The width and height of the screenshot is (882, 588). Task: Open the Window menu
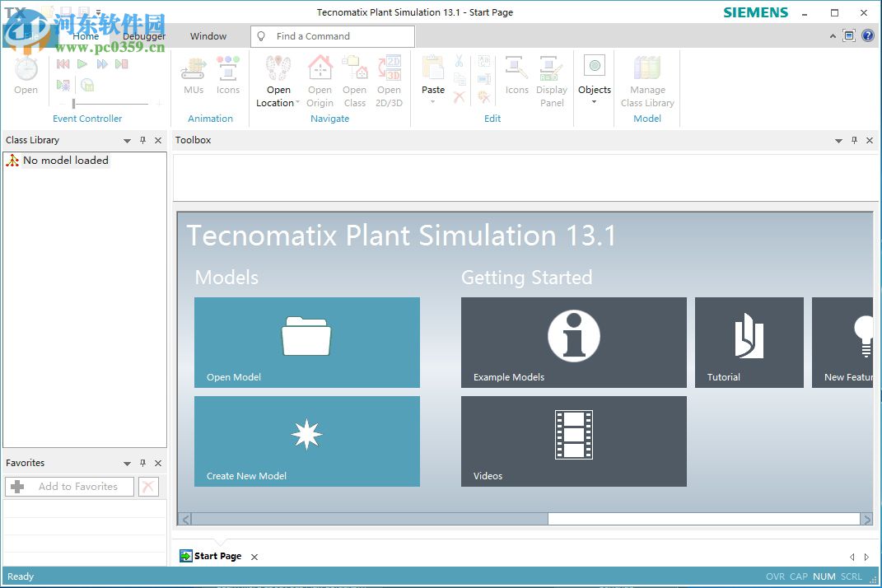[x=208, y=36]
